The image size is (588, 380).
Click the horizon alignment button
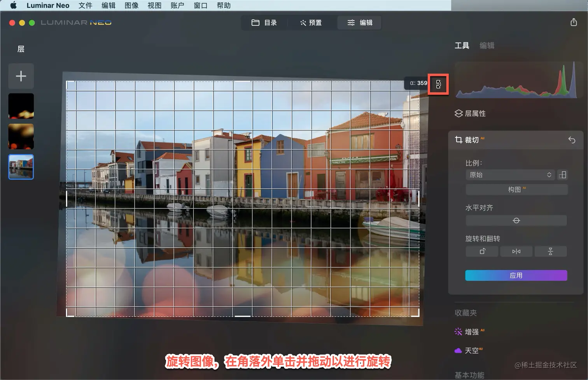tap(516, 220)
